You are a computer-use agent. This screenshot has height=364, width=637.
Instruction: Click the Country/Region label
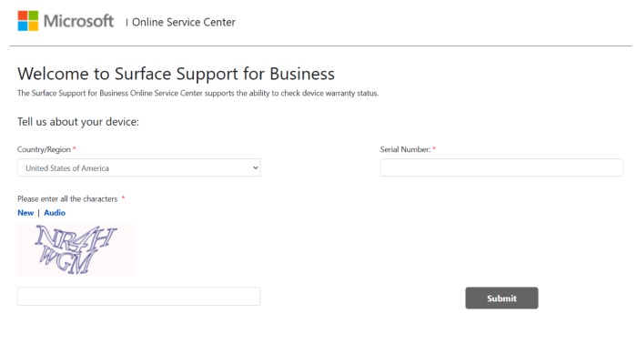(44, 149)
